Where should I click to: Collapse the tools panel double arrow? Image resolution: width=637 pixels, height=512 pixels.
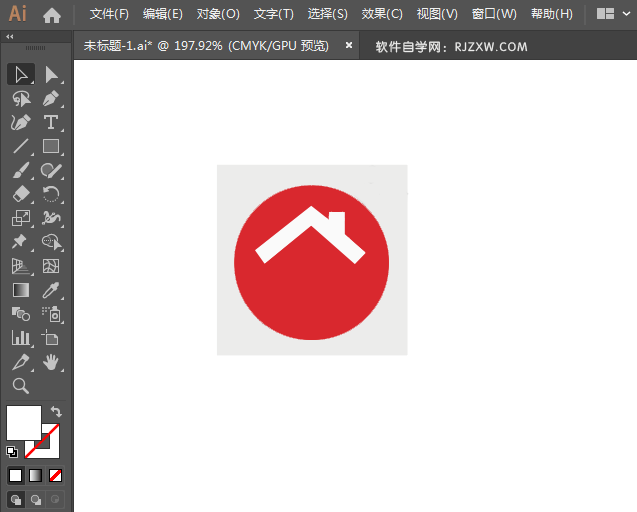tap(10, 37)
